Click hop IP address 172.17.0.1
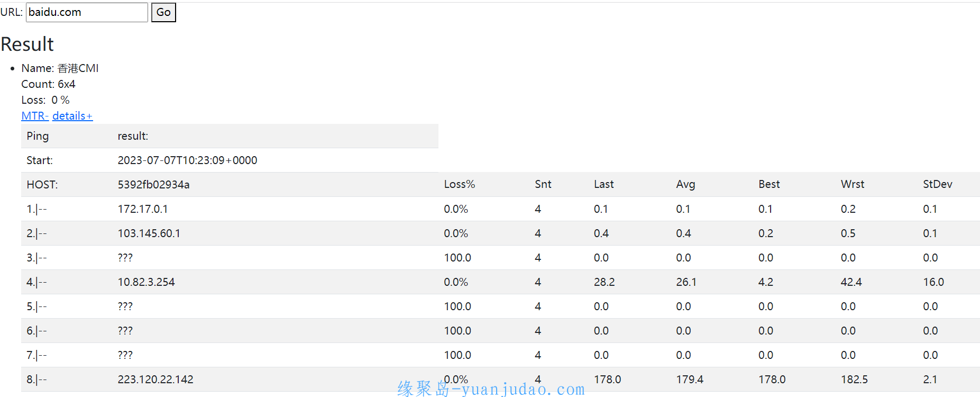 143,209
